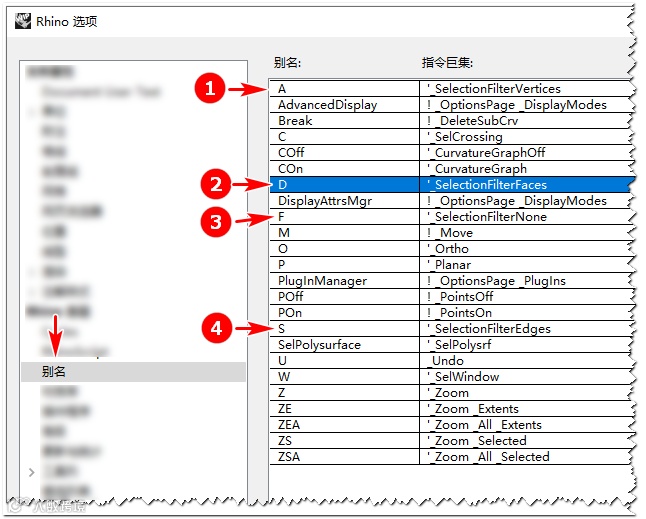The height and width of the screenshot is (519, 646).
Task: Select alias cell 'F'
Action: [x=344, y=217]
